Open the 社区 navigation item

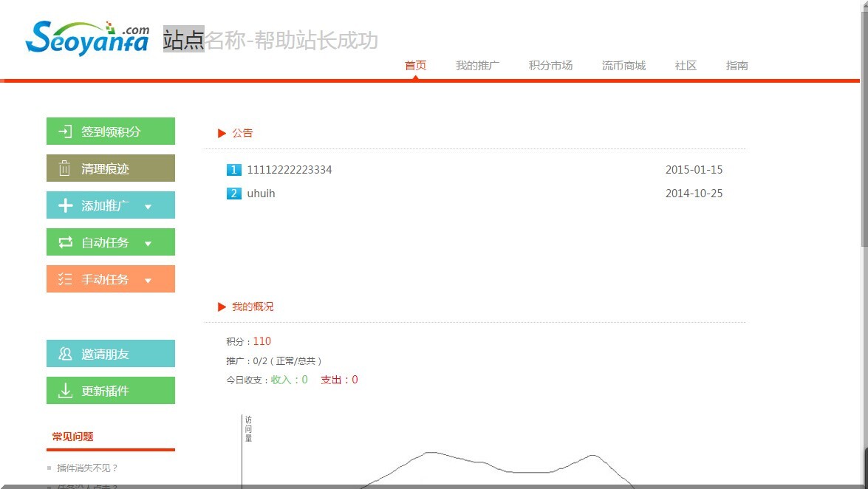point(685,65)
